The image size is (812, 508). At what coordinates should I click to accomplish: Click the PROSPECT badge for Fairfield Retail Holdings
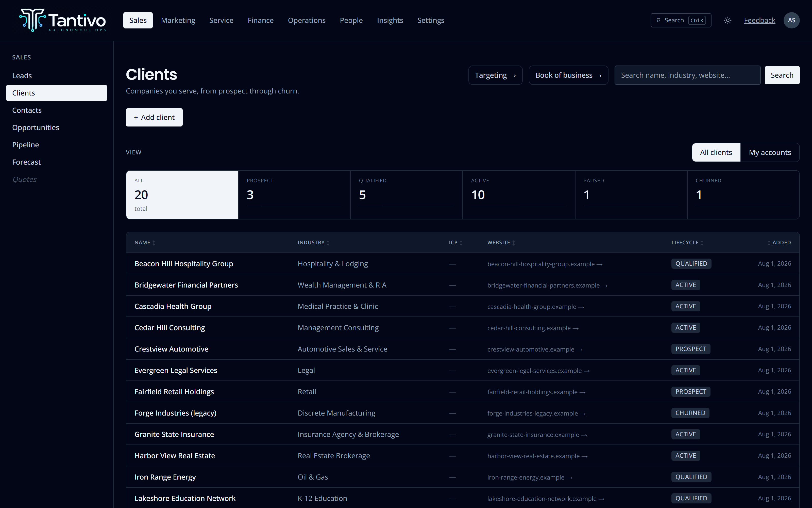(x=690, y=392)
